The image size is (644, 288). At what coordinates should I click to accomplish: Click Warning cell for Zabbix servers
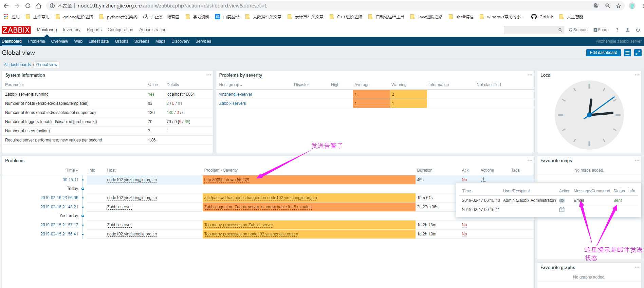click(x=408, y=103)
